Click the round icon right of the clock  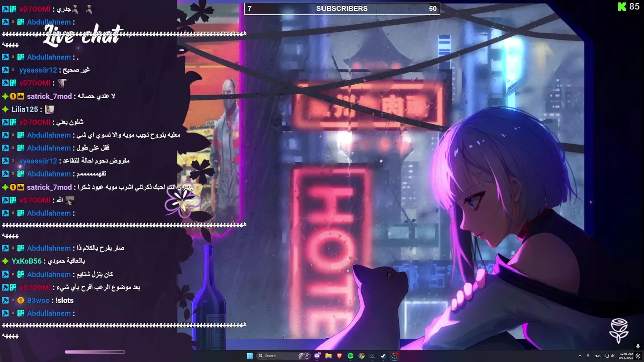[638, 356]
